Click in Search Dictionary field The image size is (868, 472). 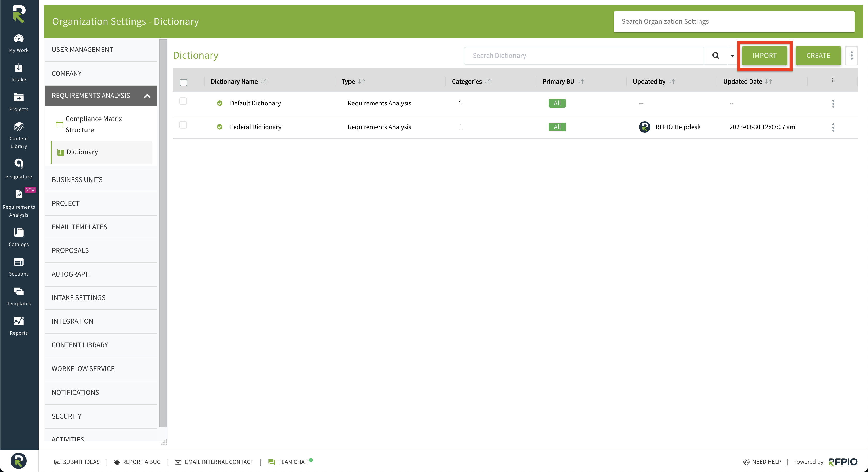pyautogui.click(x=584, y=56)
